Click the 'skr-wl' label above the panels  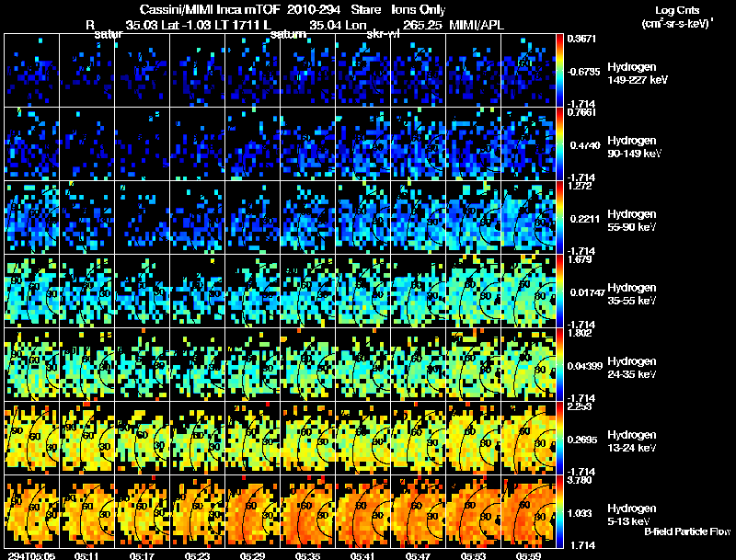tap(383, 34)
